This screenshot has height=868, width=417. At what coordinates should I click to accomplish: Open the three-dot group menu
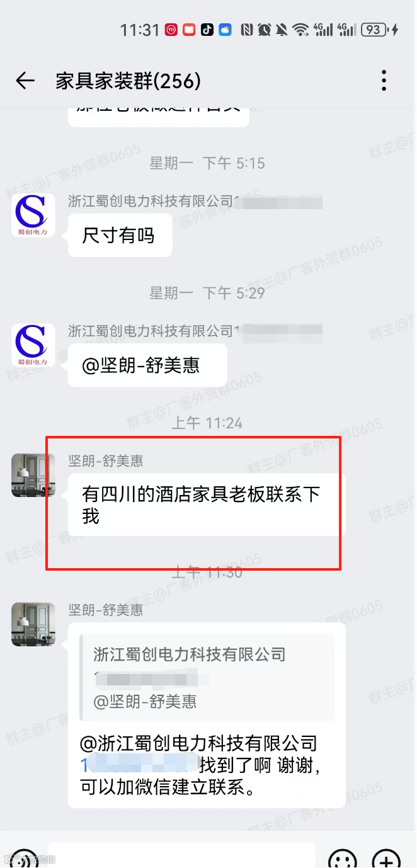click(384, 81)
